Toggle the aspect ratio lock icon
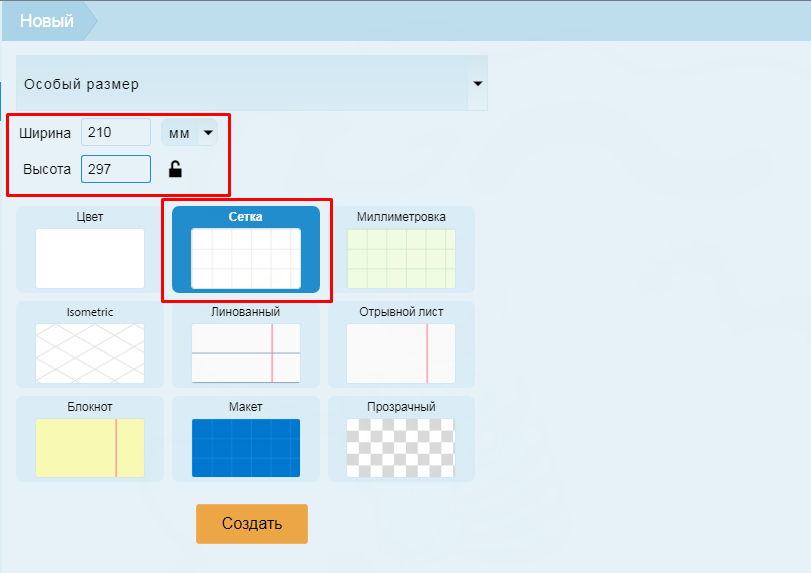 coord(175,169)
